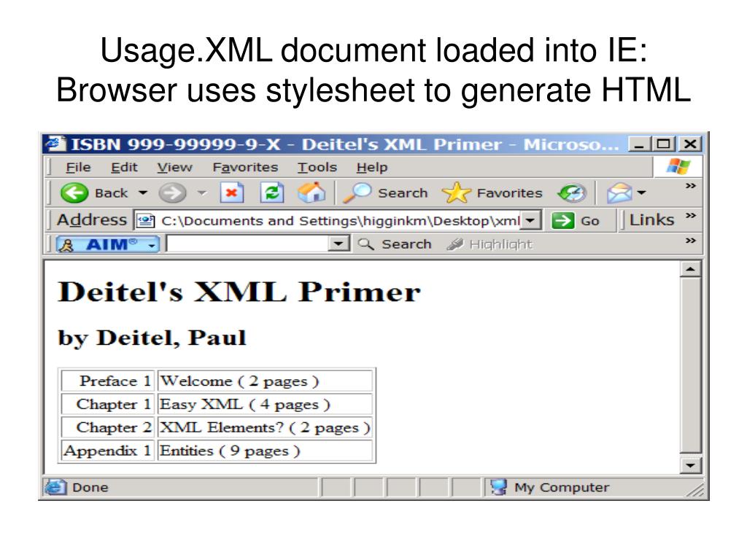
Task: Click AIM toolbar Search magnifier
Action: coord(365,244)
